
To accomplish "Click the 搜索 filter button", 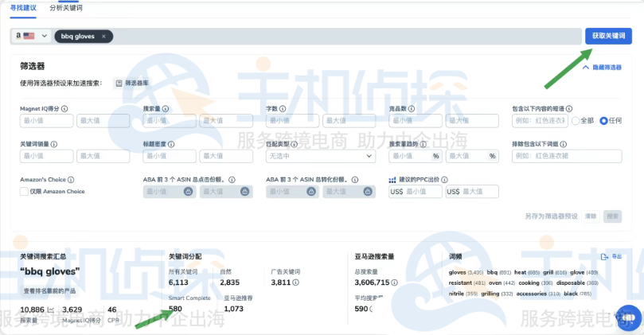I will 612,216.
